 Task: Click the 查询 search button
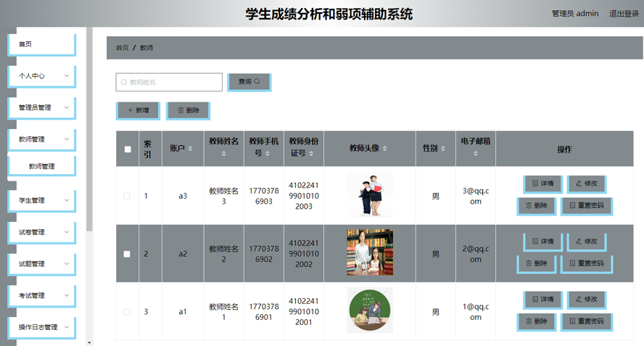click(x=249, y=82)
